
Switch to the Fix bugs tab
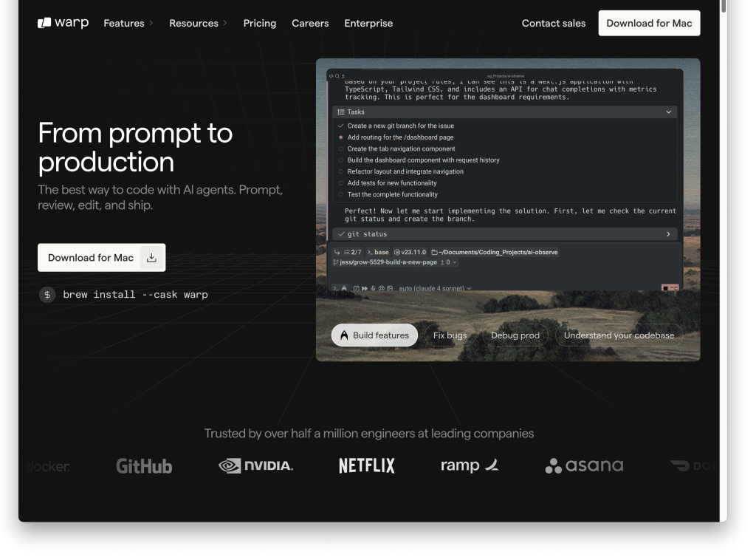coord(450,335)
